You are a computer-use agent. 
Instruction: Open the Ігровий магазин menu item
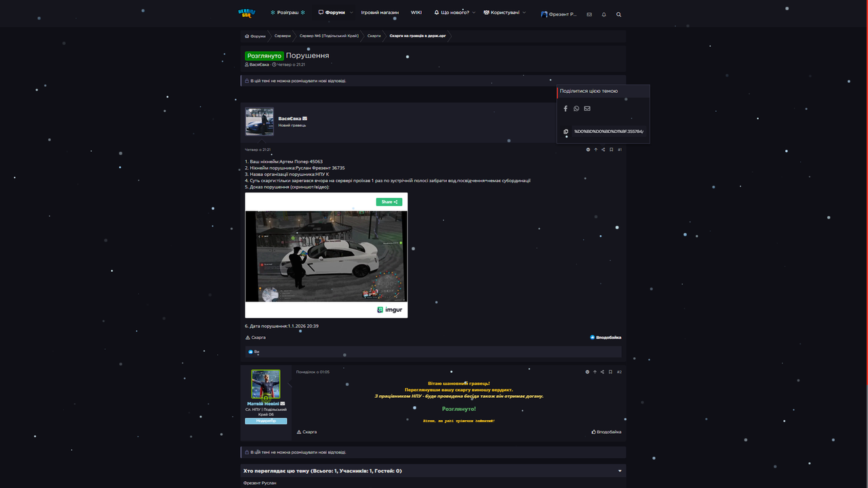[380, 13]
